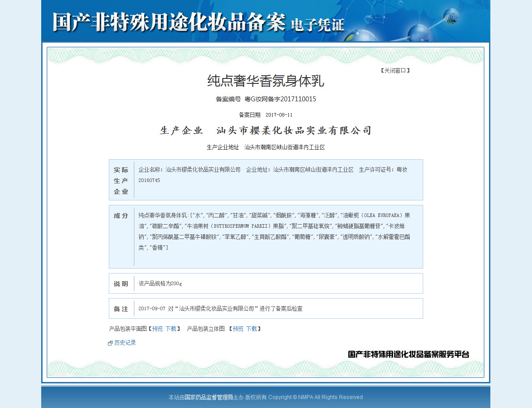Image resolution: width=532 pixels, height=408 pixels.
Task: Click the filing number 粤G妆网备字2017110015
Action: tap(280, 99)
